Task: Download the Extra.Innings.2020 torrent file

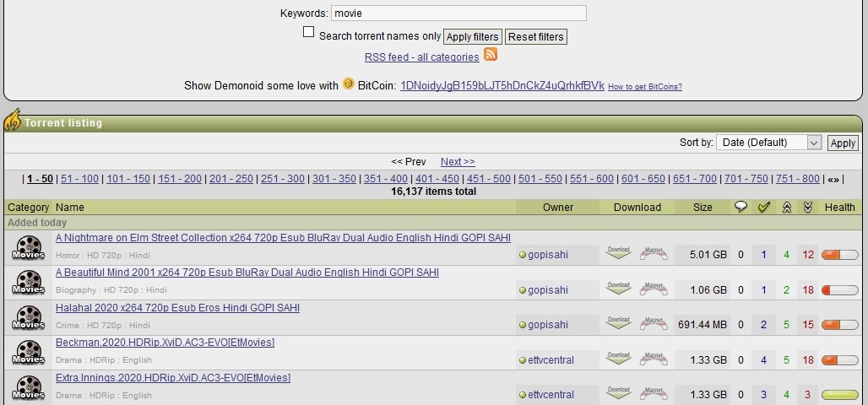Action: point(618,393)
